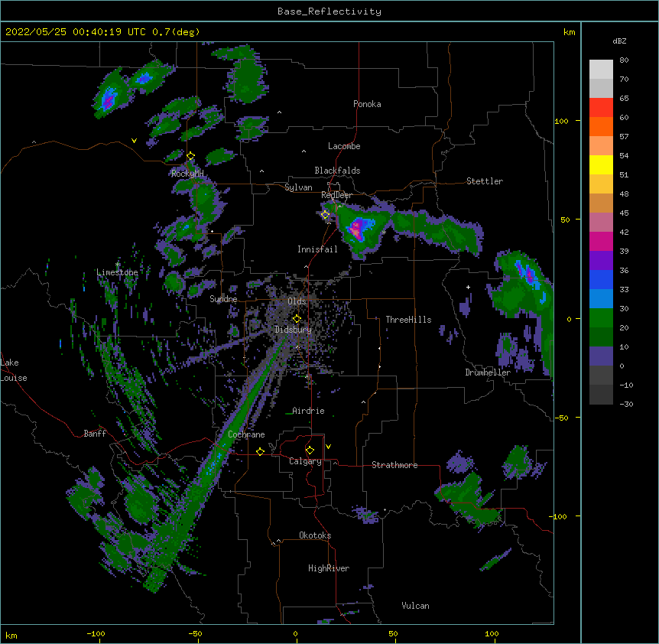This screenshot has width=659, height=644.
Task: Pick the light gray 80 dBZ legend swatch
Action: coord(601,70)
